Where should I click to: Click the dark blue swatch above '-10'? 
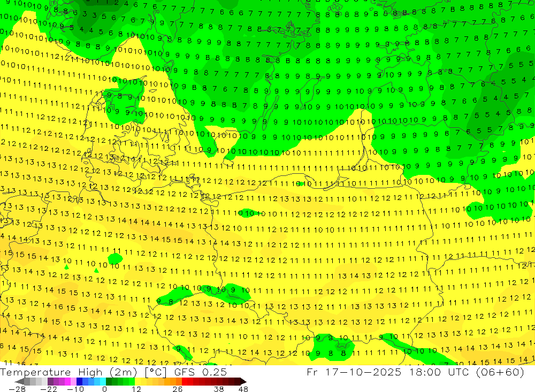pos(79,381)
